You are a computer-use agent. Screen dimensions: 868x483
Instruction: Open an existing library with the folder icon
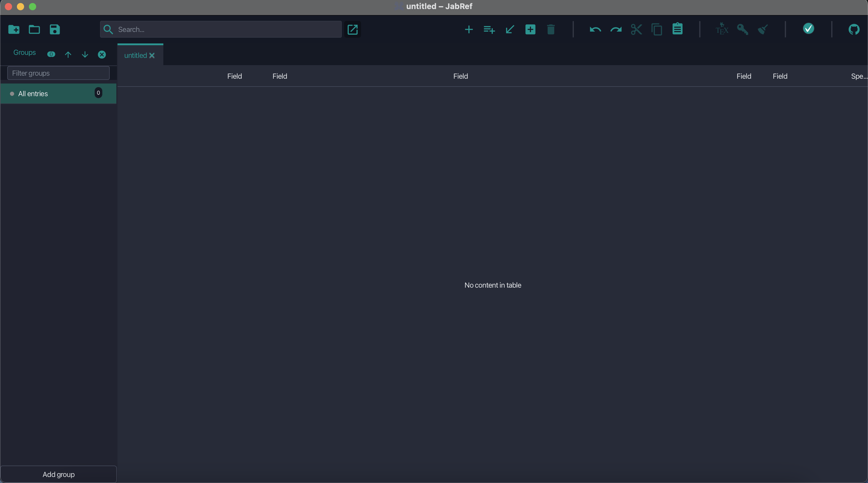[x=34, y=29]
